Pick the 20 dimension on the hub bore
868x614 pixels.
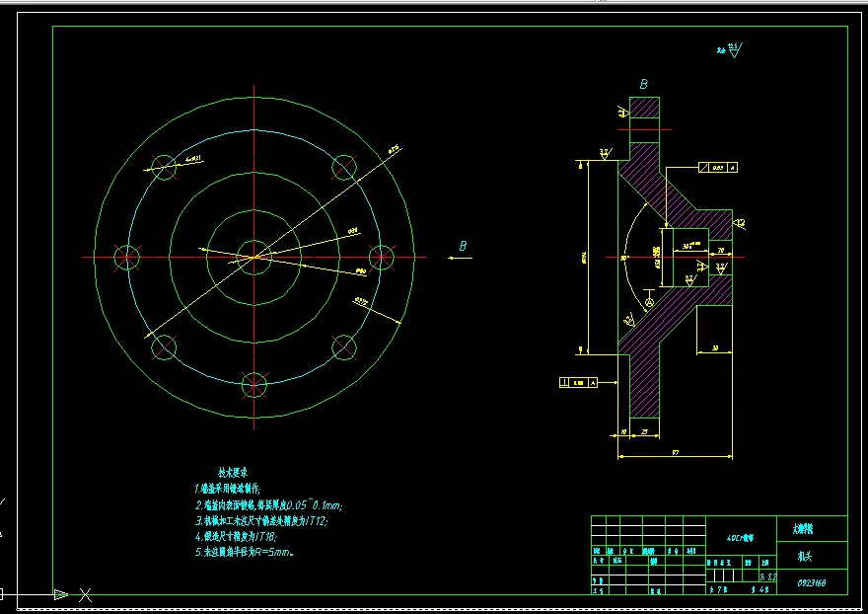tap(720, 251)
